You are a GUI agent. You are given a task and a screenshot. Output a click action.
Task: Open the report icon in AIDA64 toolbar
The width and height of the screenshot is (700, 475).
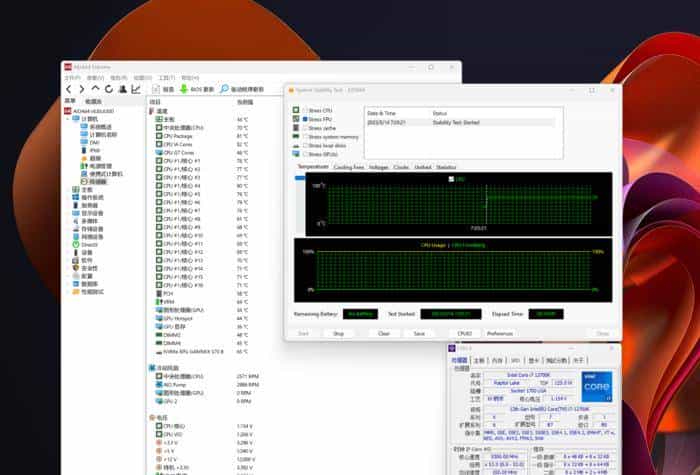tap(155, 89)
